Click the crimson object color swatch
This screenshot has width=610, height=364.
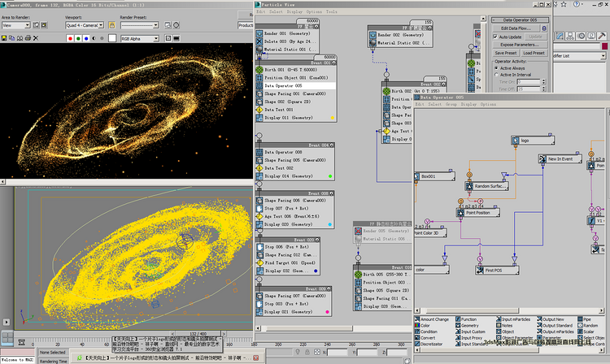[604, 46]
